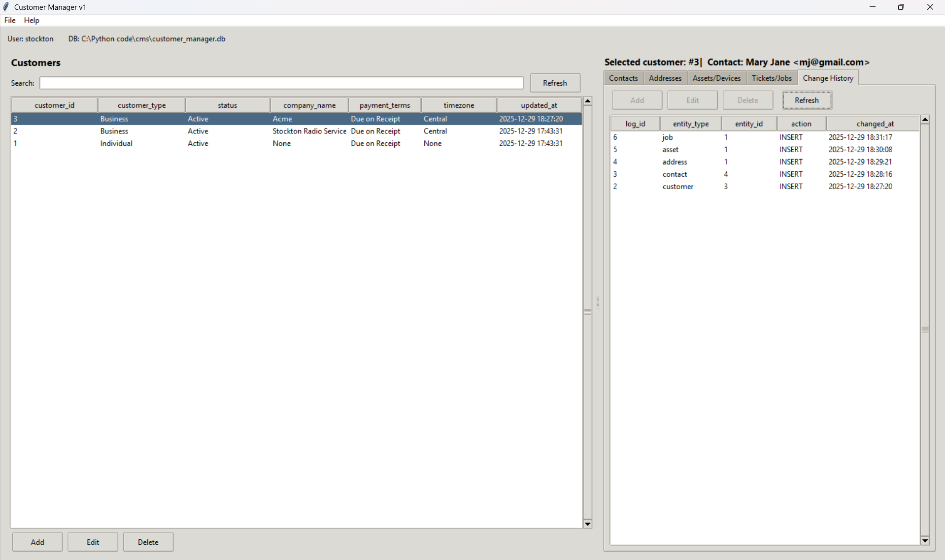Click the Customer Manager feather title icon
This screenshot has width=945, height=560.
click(6, 7)
